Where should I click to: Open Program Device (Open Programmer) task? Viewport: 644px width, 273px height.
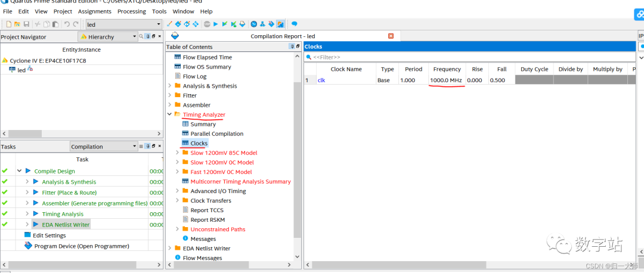(82, 246)
